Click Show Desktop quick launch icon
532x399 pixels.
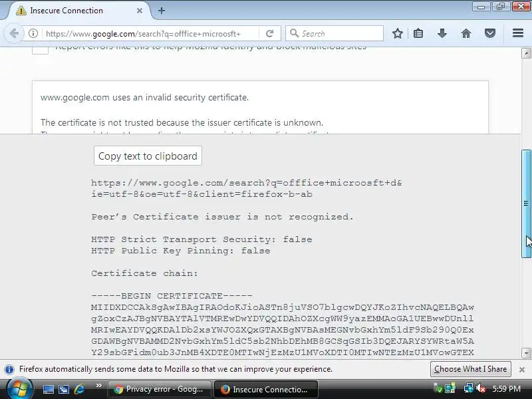(x=48, y=389)
